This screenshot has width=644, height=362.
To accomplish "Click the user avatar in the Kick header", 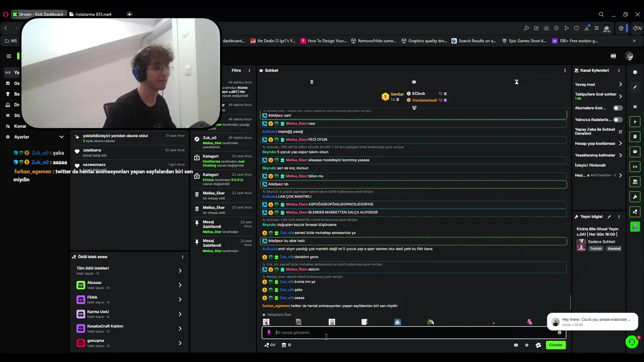I will pyautogui.click(x=629, y=56).
